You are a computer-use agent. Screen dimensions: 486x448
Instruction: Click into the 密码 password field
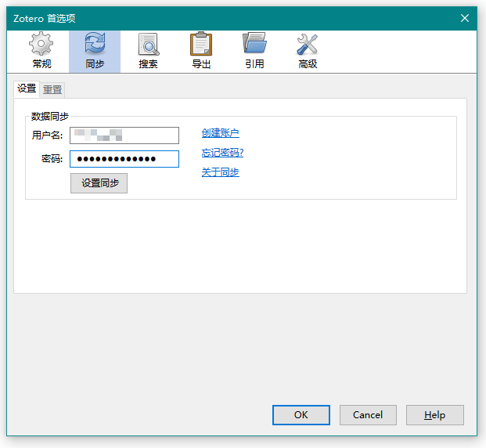click(124, 159)
